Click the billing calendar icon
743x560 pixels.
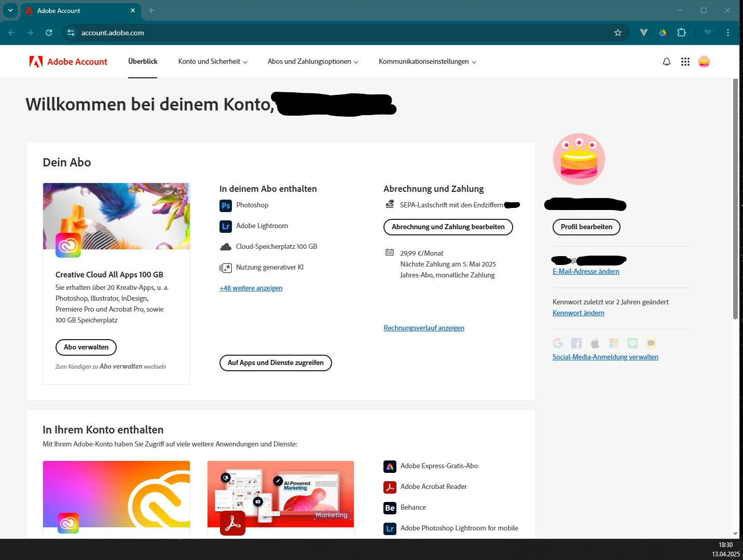[x=390, y=253]
